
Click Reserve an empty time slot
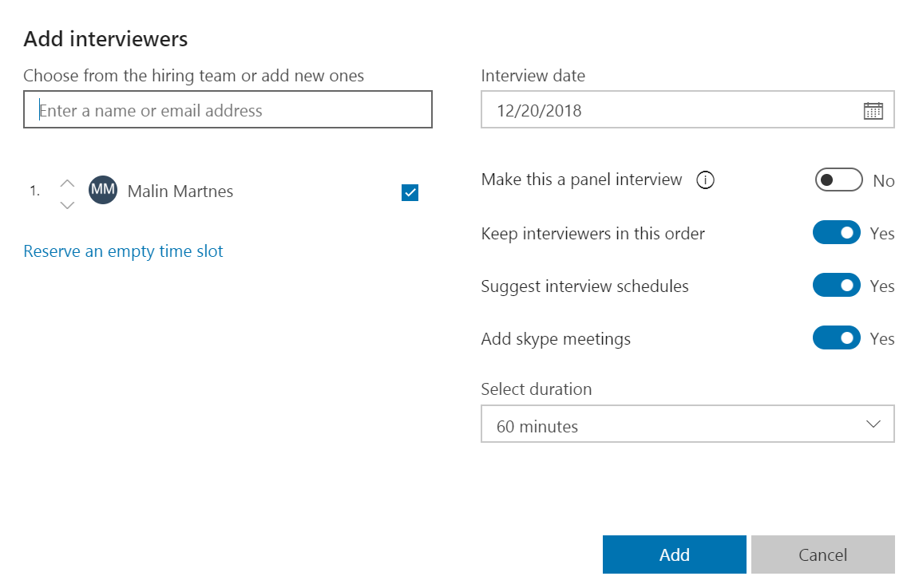[123, 251]
